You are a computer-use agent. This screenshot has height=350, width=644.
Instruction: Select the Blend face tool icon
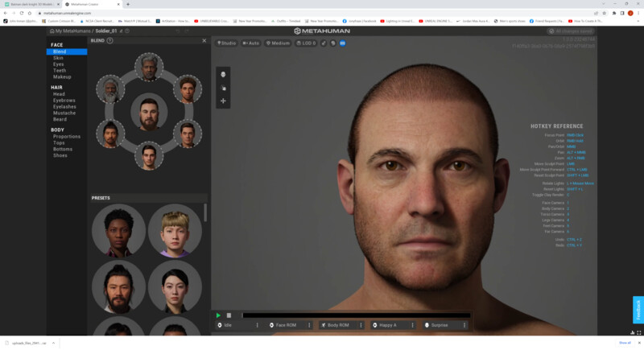[223, 74]
